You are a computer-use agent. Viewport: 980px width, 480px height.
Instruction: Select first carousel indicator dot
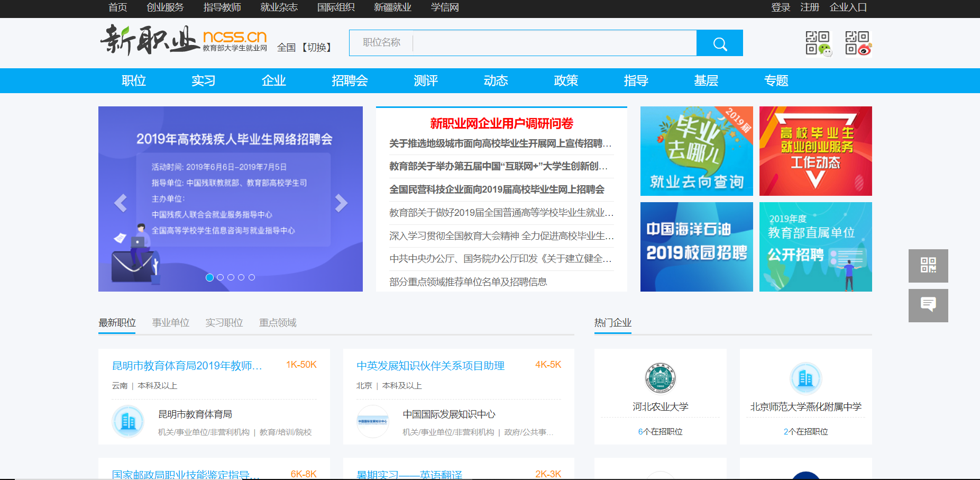tap(209, 277)
